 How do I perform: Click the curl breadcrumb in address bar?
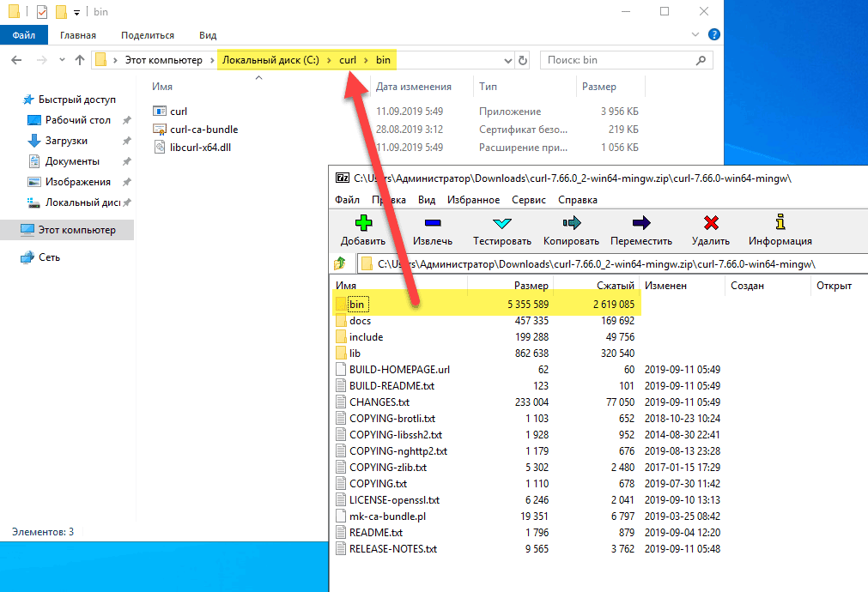348,60
